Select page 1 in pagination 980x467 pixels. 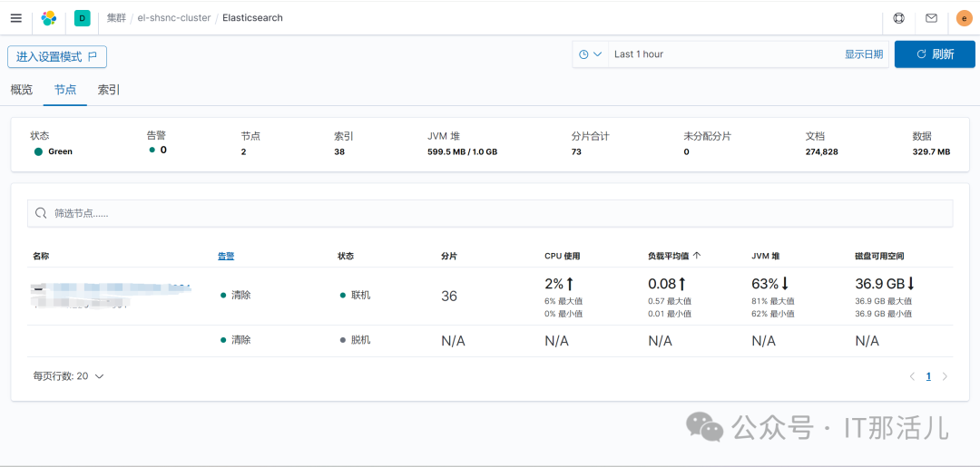[928, 376]
